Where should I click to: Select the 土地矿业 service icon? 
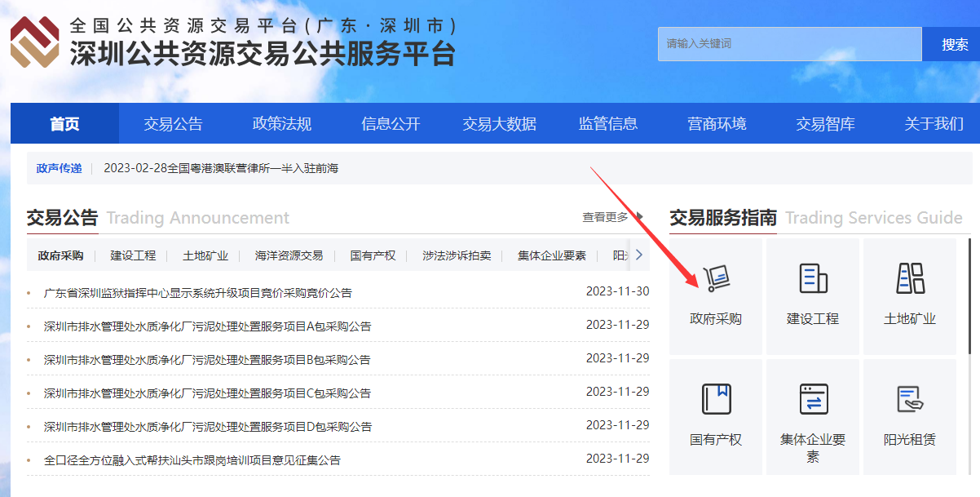(909, 279)
